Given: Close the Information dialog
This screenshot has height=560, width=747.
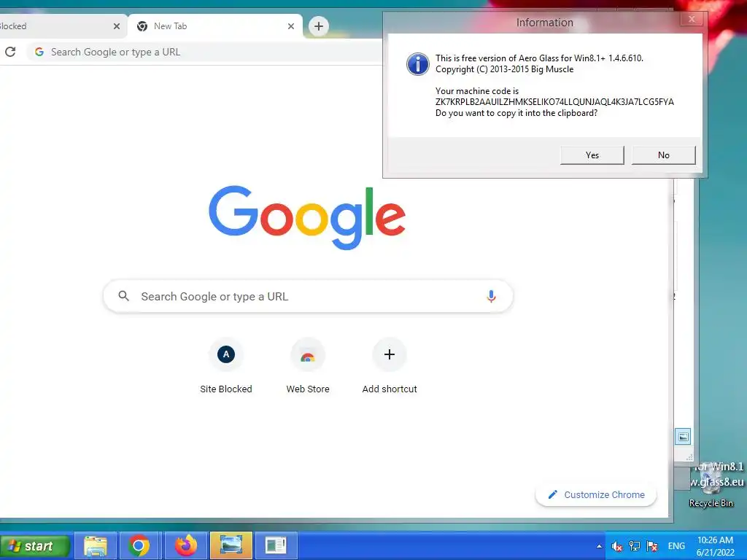Looking at the screenshot, I should (x=692, y=20).
